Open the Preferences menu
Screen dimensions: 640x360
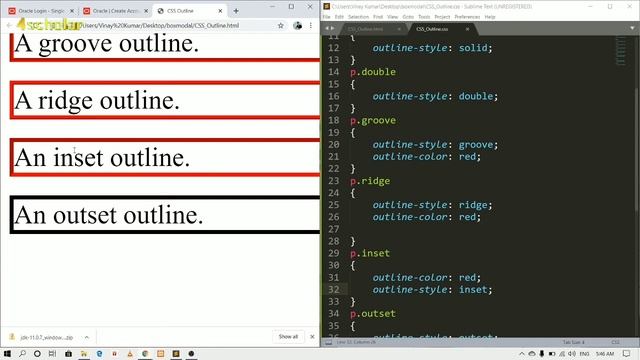click(x=467, y=17)
